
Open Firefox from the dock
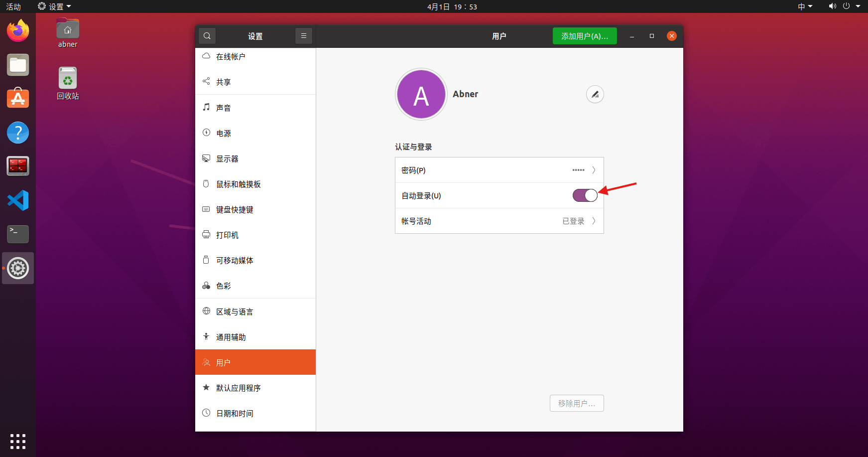coord(18,31)
